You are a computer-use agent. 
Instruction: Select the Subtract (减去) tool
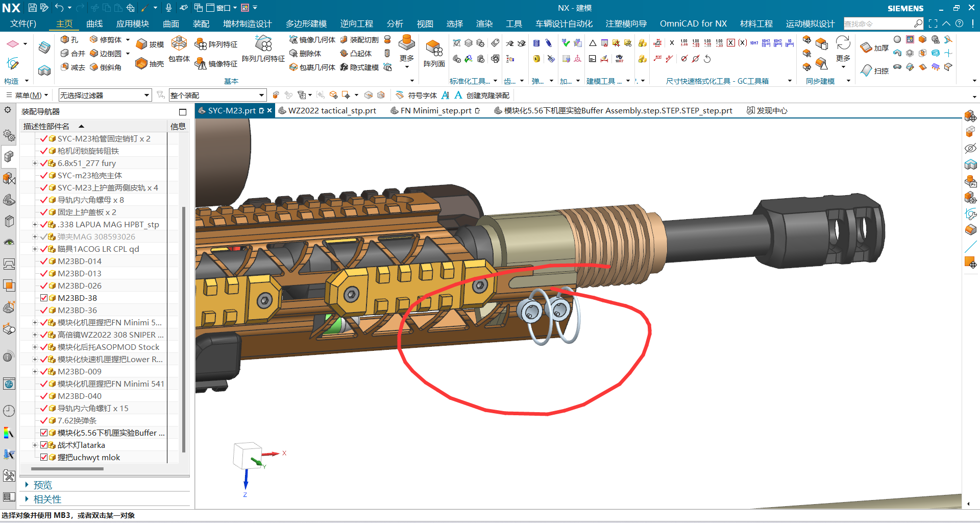tap(72, 67)
